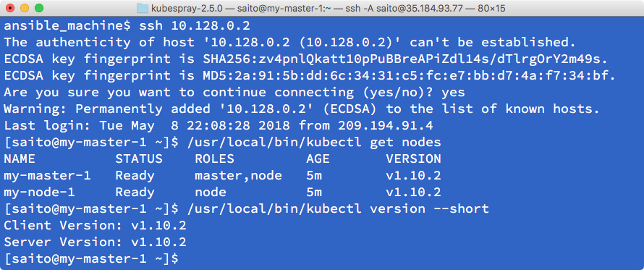The width and height of the screenshot is (644, 270).
Task: Click the MD5 fingerprint string
Action: (410, 75)
